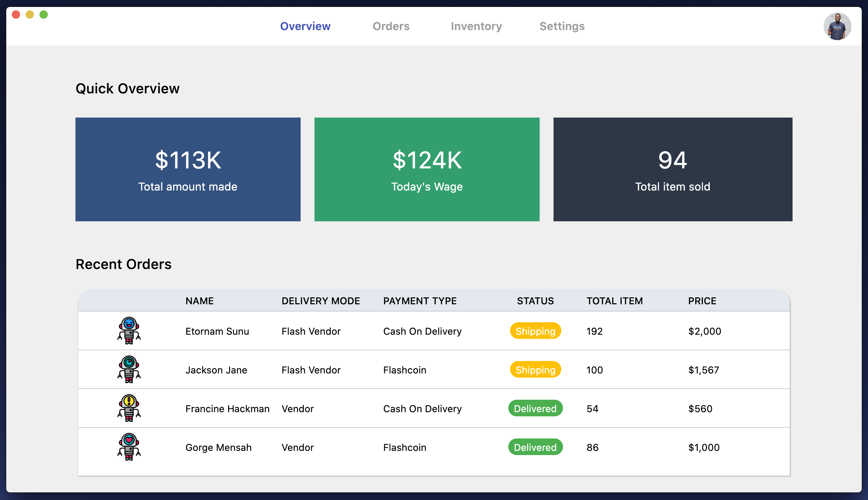The width and height of the screenshot is (868, 500).
Task: Click Jackson Jane's clock-face robot avatar
Action: click(129, 369)
